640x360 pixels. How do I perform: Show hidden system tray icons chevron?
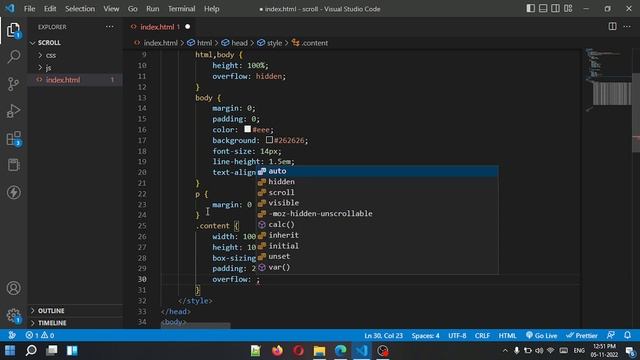tap(505, 351)
